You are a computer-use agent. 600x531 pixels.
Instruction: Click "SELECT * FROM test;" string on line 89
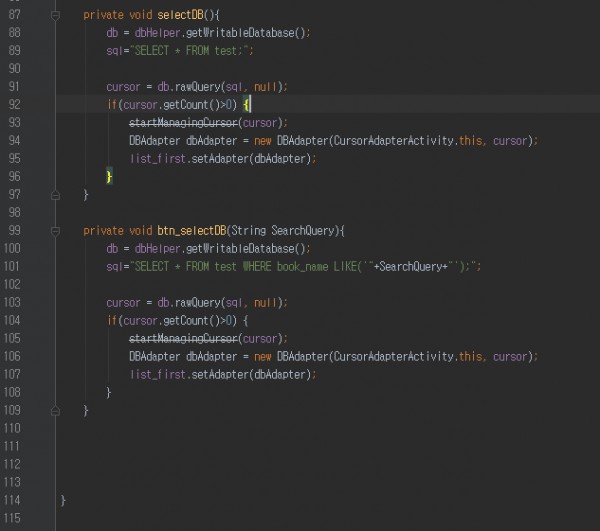point(188,50)
